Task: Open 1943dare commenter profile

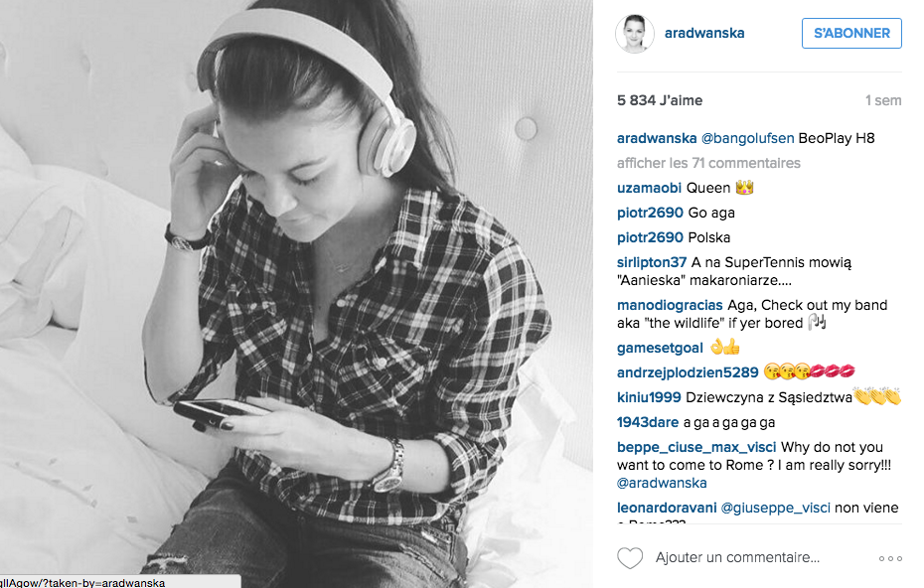Action: (x=648, y=422)
